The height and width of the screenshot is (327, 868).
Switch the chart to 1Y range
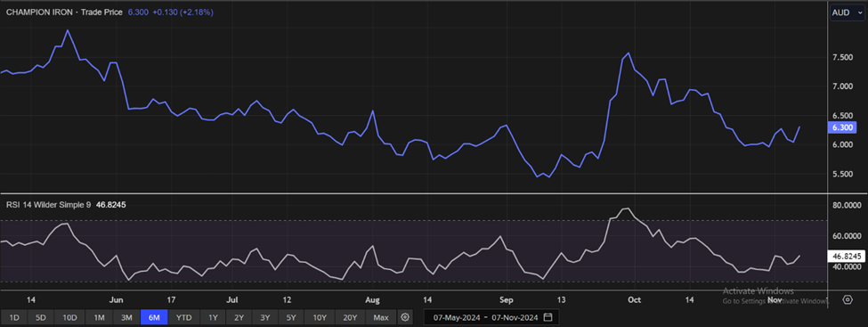tap(213, 317)
